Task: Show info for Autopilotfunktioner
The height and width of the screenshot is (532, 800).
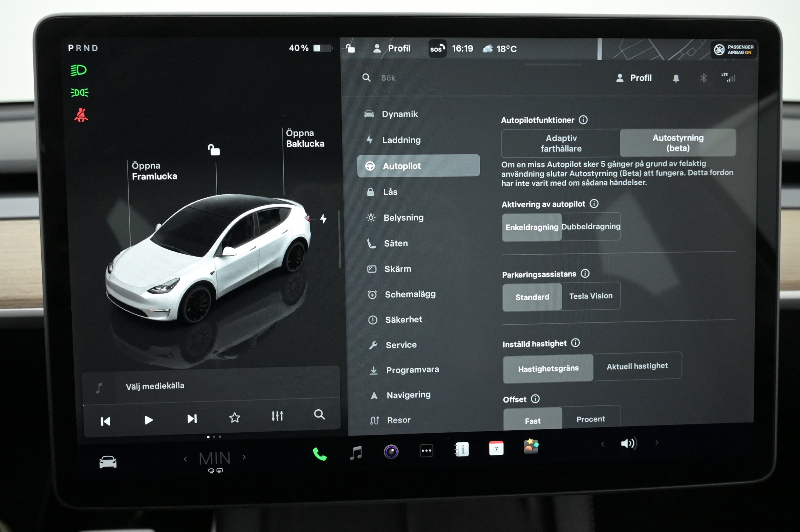Action: tap(583, 120)
